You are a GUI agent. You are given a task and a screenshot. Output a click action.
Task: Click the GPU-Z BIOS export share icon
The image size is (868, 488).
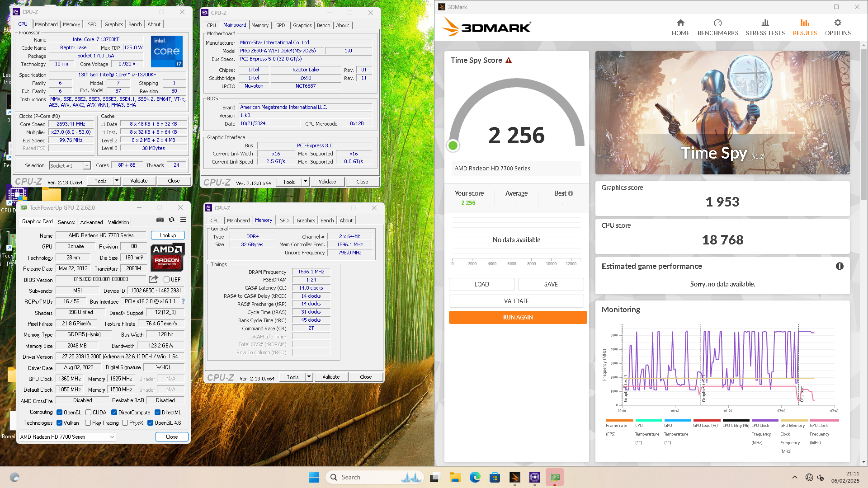click(x=154, y=279)
